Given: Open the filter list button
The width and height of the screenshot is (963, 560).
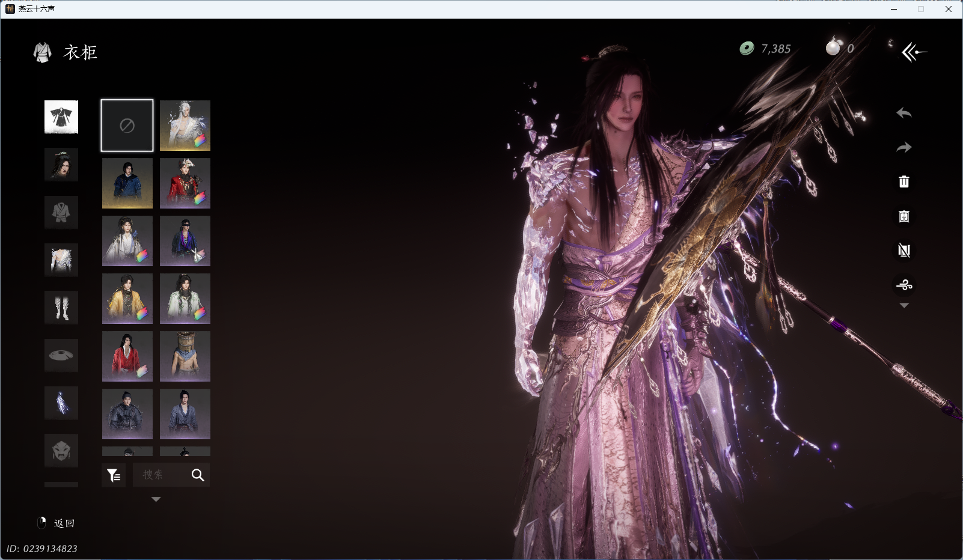Looking at the screenshot, I should pyautogui.click(x=114, y=475).
